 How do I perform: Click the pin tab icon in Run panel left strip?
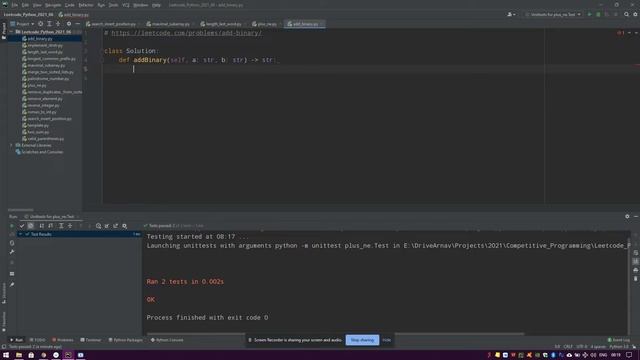tap(12, 284)
